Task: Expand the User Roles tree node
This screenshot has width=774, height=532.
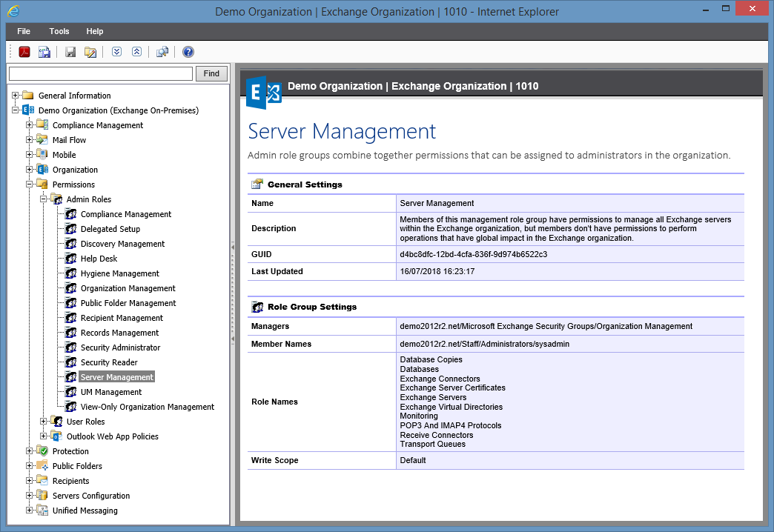Action: click(x=44, y=422)
